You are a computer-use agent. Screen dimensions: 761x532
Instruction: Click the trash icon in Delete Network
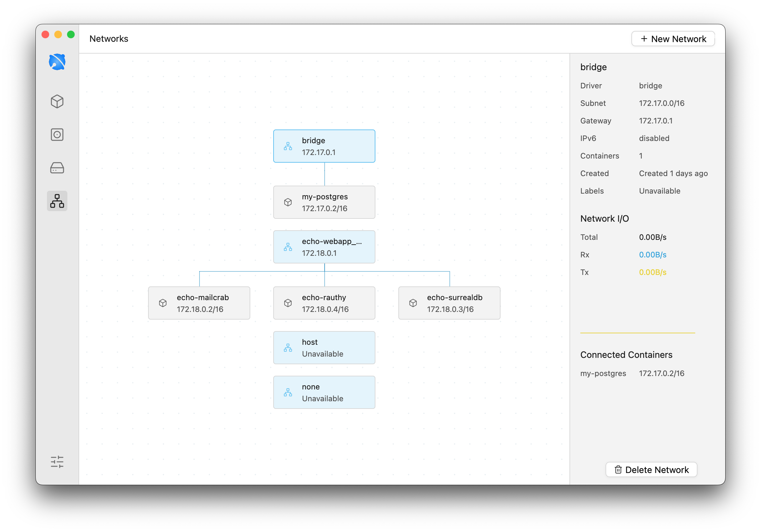(618, 469)
